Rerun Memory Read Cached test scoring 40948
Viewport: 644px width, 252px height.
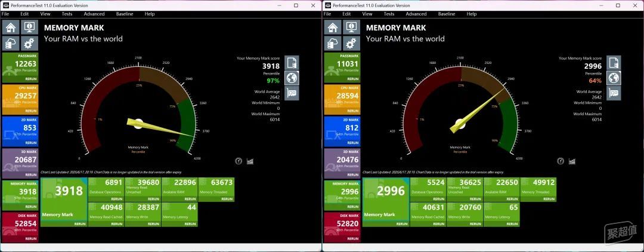point(116,224)
